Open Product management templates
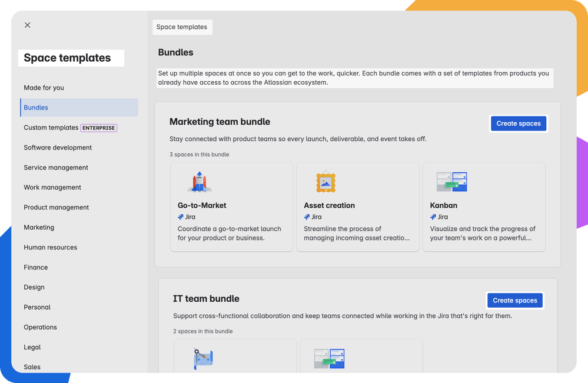The image size is (588, 383). (57, 207)
